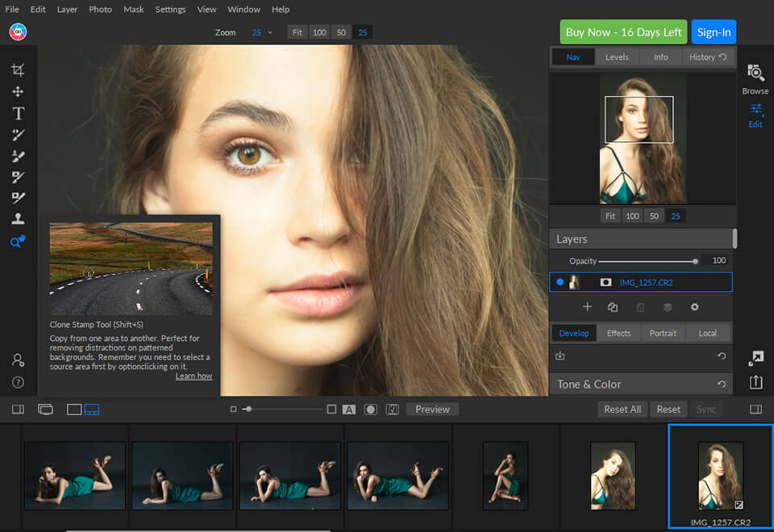
Task: Select the Text tool
Action: [x=17, y=113]
